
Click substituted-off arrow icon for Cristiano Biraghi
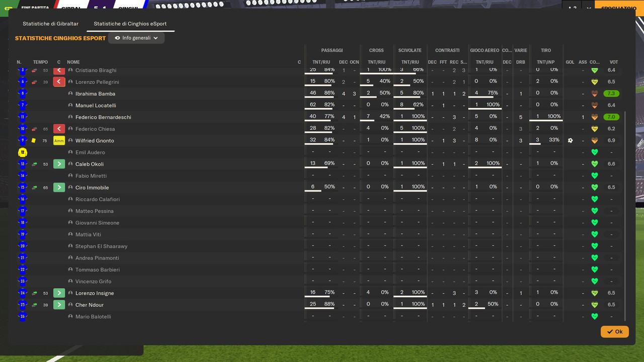59,70
